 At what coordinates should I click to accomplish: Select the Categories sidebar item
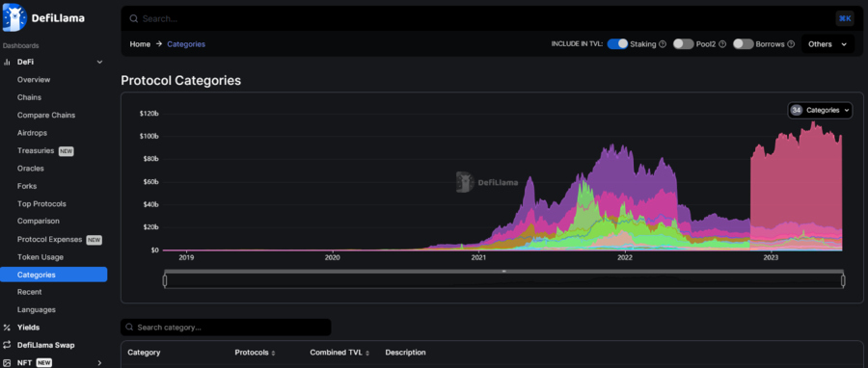pyautogui.click(x=54, y=275)
